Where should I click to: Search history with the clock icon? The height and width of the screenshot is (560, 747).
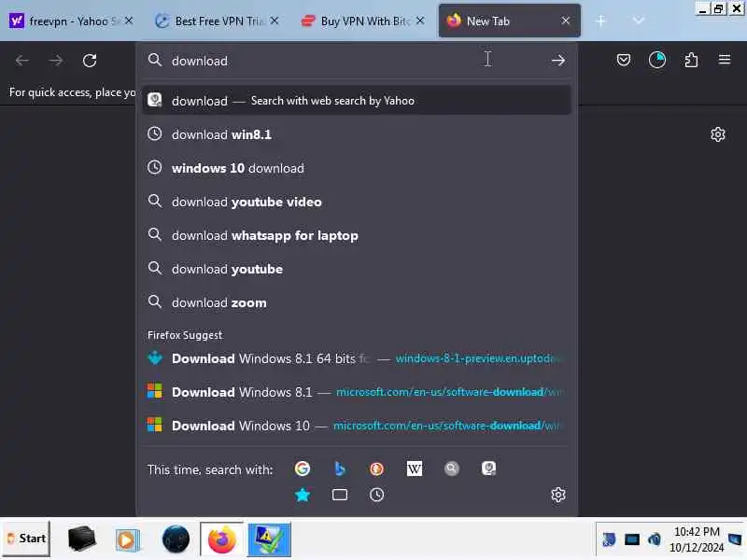[x=376, y=495]
